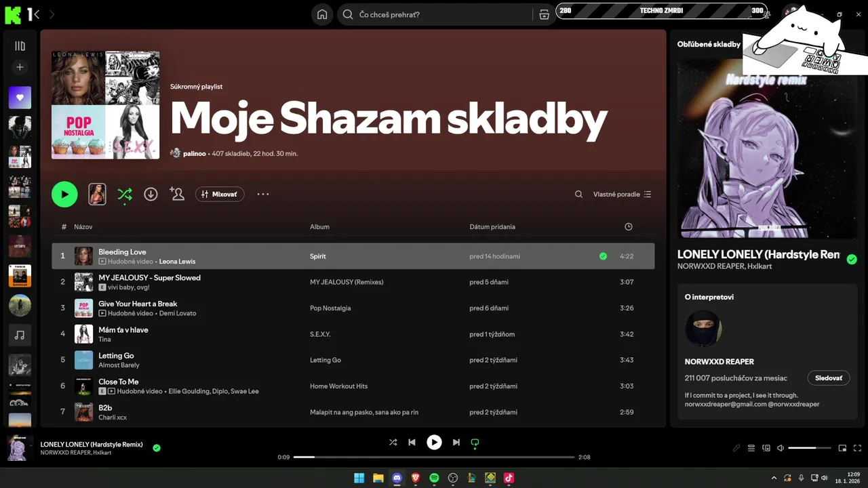
Task: Open the music note local files tile
Action: 20,335
